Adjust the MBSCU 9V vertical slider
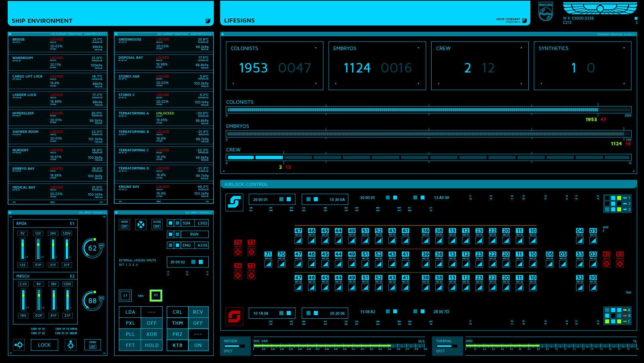644x363 pixels. [x=39, y=300]
